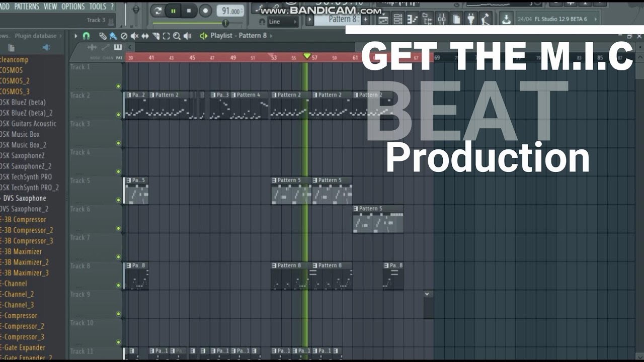The image size is (644, 362).
Task: Click the audio waveform clip focus icon
Action: 92,47
